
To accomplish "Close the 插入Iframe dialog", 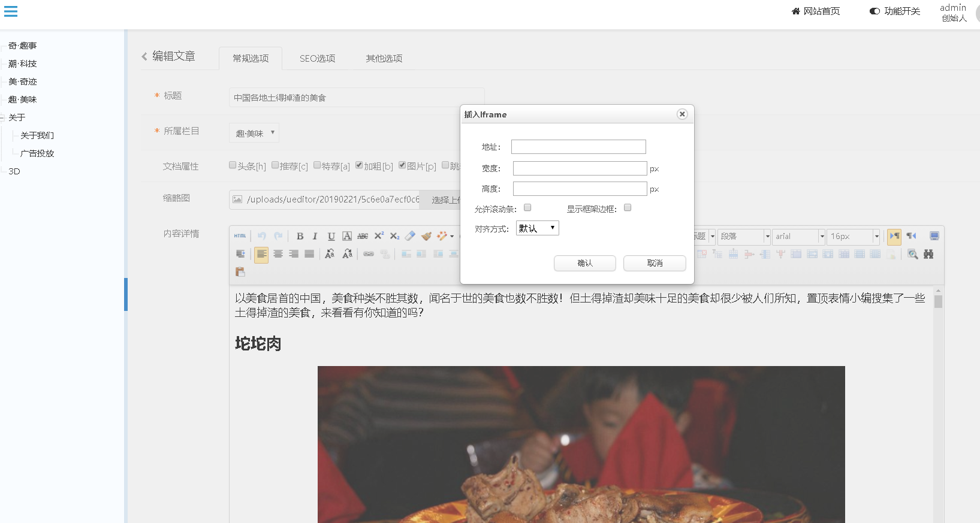I will click(x=682, y=114).
